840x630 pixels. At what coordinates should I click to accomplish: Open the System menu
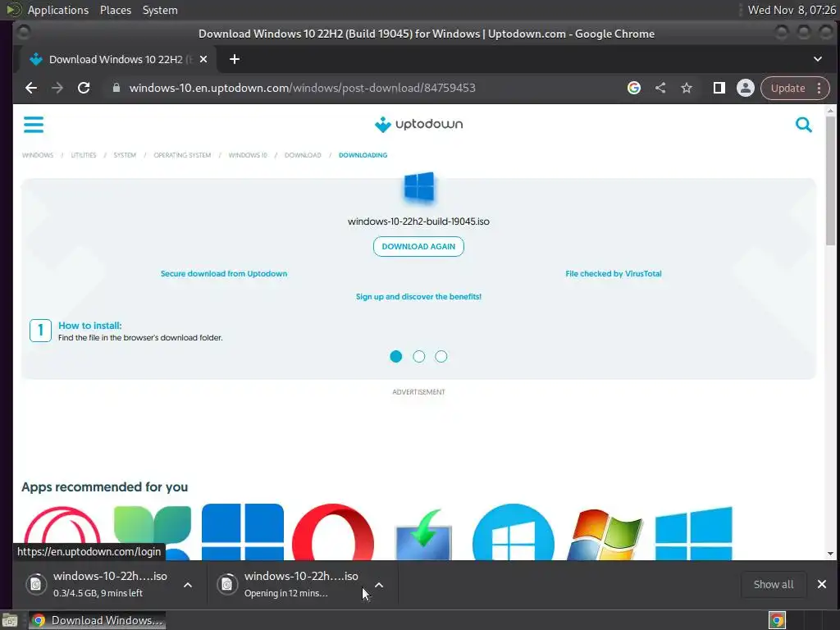coord(160,10)
